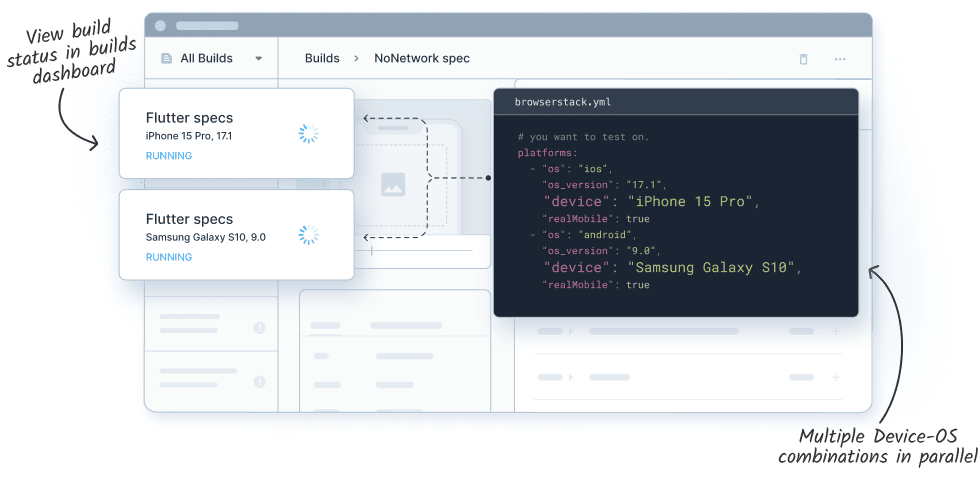The height and width of the screenshot is (491, 980).
Task: Select the Samsung Galaxy S10, 9.0 text
Action: [x=206, y=237]
